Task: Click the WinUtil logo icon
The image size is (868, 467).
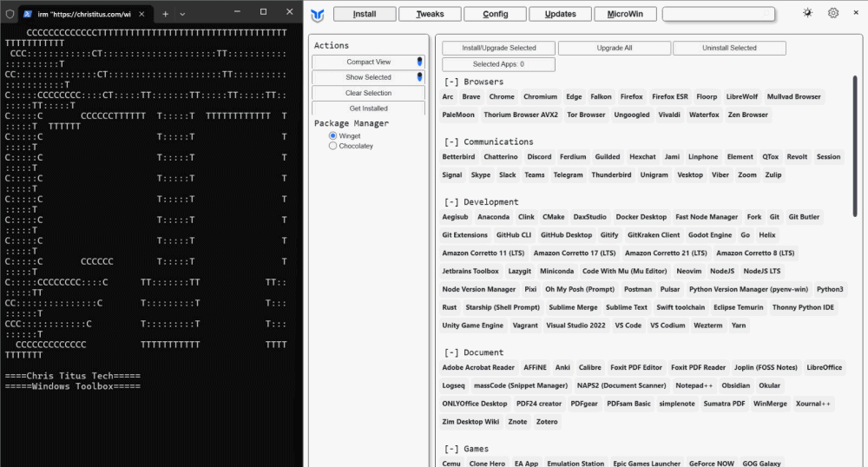Action: [317, 15]
